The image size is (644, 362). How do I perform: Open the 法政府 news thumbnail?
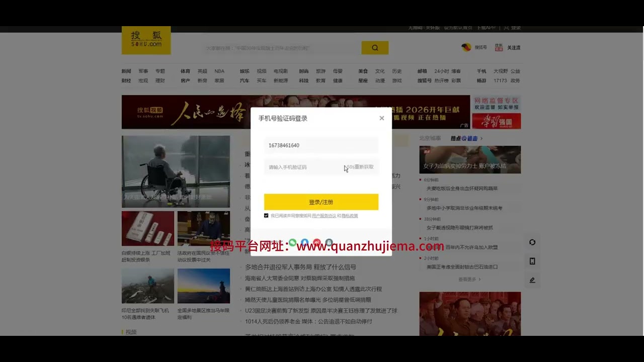pos(204,229)
